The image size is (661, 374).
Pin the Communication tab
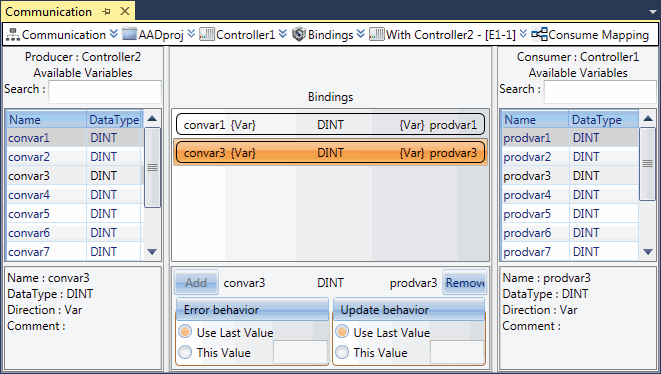pos(106,11)
